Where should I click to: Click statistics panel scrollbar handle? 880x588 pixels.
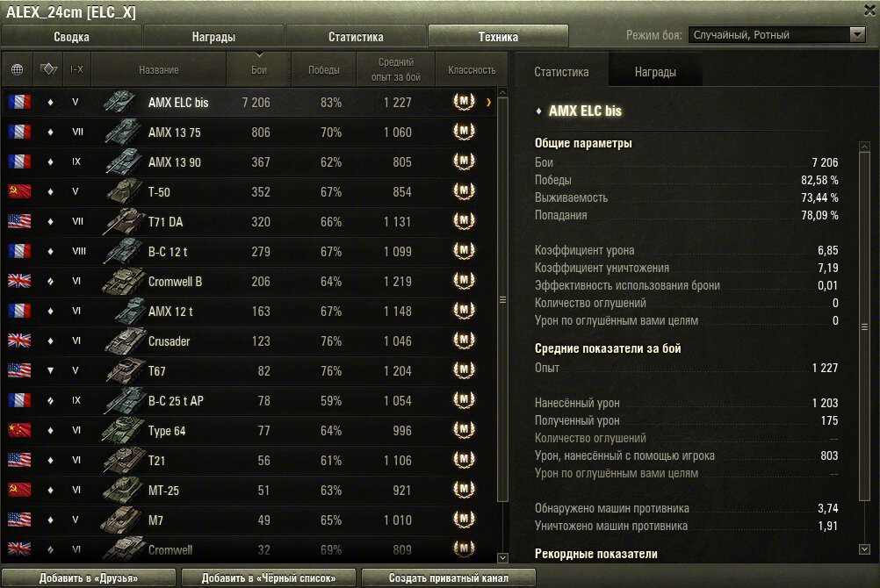(x=864, y=326)
